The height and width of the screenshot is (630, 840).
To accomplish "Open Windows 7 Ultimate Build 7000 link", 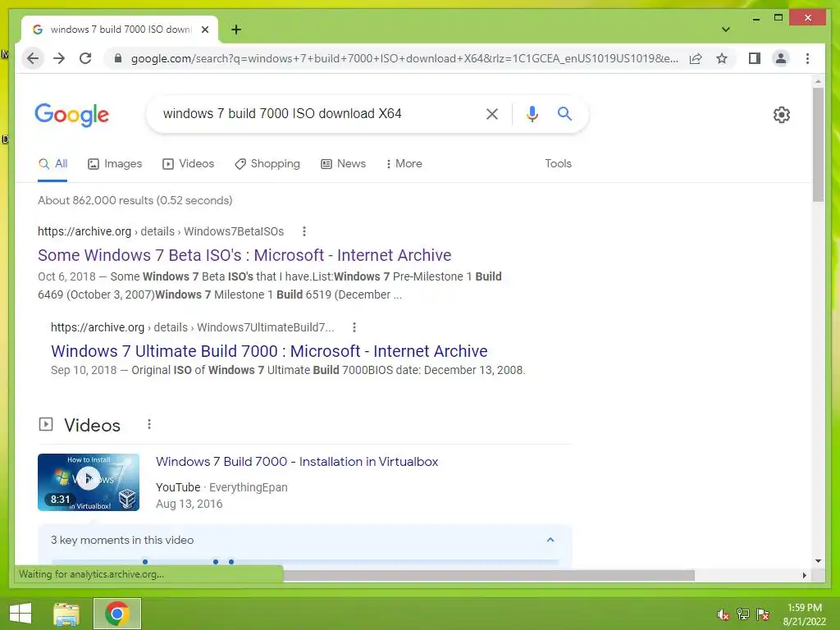I will click(x=269, y=351).
